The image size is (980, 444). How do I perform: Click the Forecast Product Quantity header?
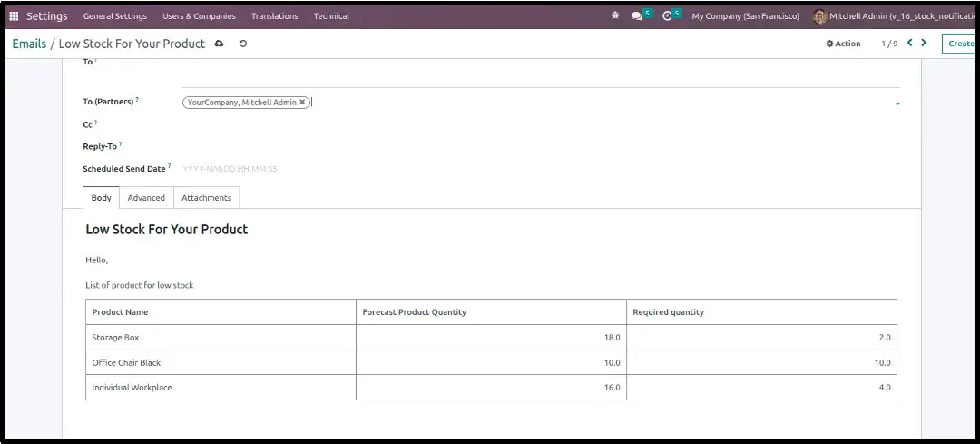(491, 312)
